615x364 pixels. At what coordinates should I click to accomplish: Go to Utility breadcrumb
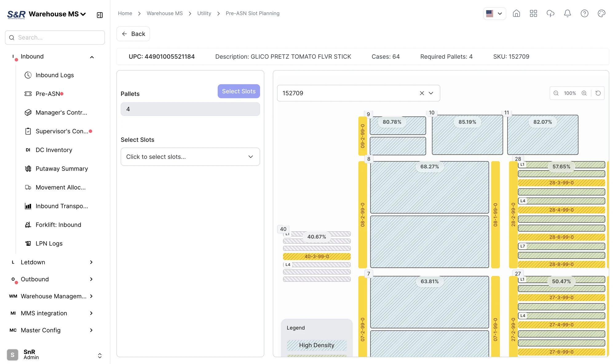204,14
